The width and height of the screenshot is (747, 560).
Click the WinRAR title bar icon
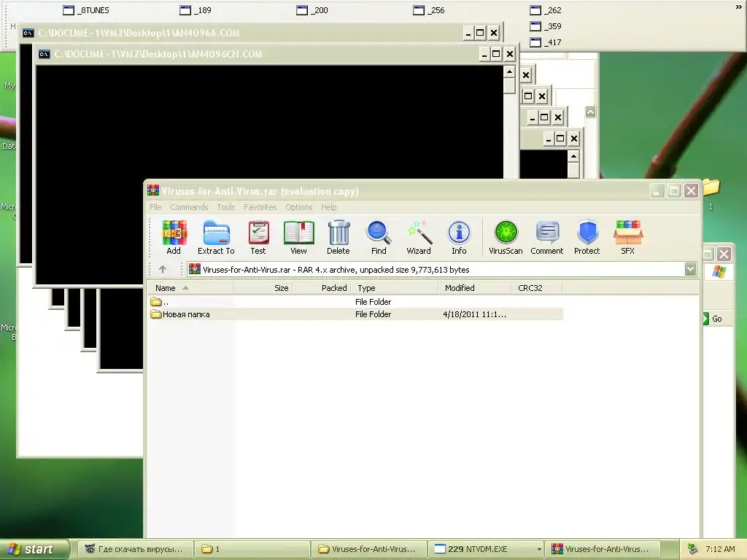pos(153,191)
